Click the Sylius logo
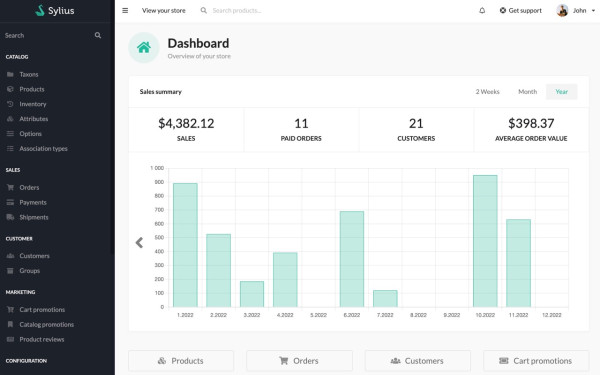The image size is (600, 375). pyautogui.click(x=55, y=10)
